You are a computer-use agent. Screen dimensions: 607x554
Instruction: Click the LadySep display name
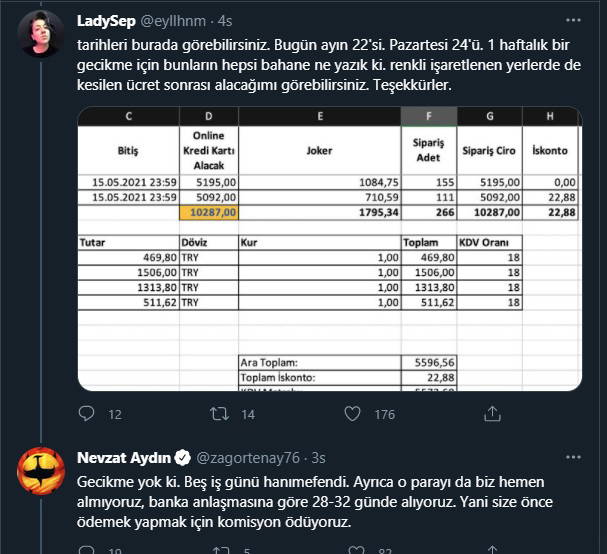tap(107, 20)
